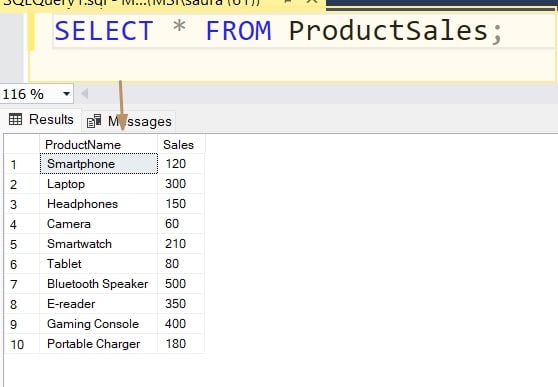Image resolution: width=558 pixels, height=387 pixels.
Task: Select the E-reader cell
Action: (x=99, y=304)
